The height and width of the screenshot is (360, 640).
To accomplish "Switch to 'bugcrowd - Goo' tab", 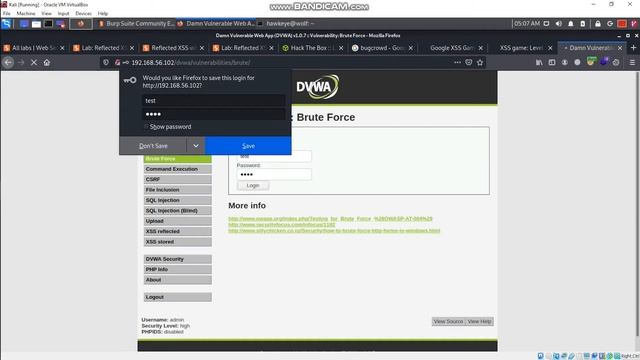I will click(382, 48).
